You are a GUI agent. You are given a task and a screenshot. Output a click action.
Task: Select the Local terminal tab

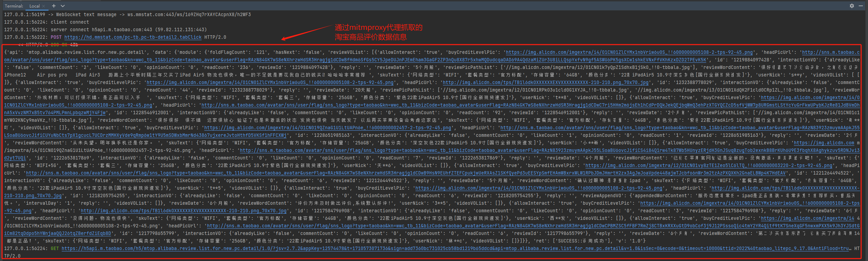pos(34,6)
